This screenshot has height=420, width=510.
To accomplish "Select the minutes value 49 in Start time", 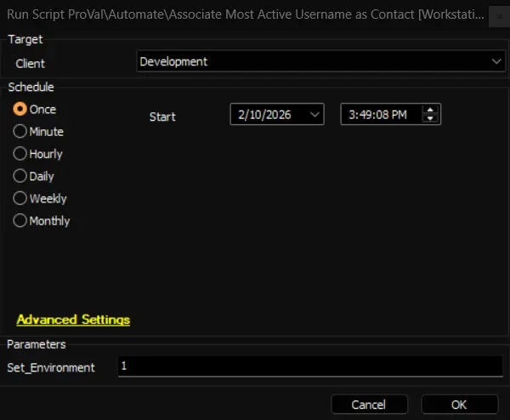I will coord(360,115).
